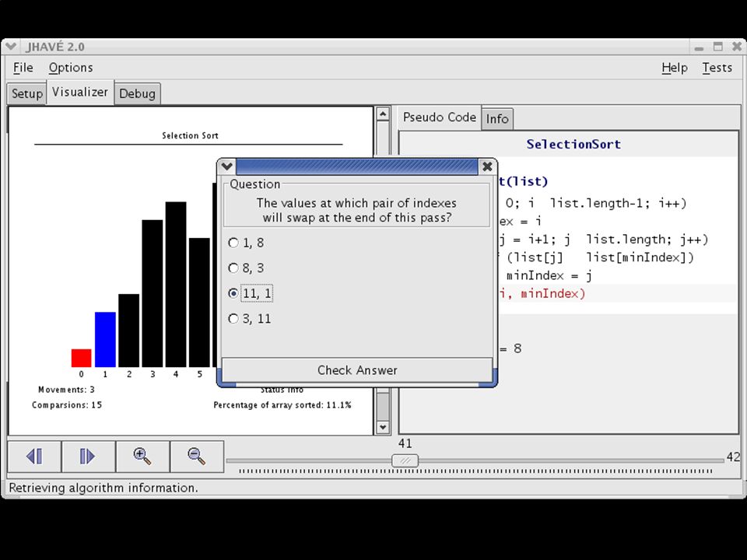Switch to the Debug tab
The width and height of the screenshot is (747, 560).
point(137,93)
